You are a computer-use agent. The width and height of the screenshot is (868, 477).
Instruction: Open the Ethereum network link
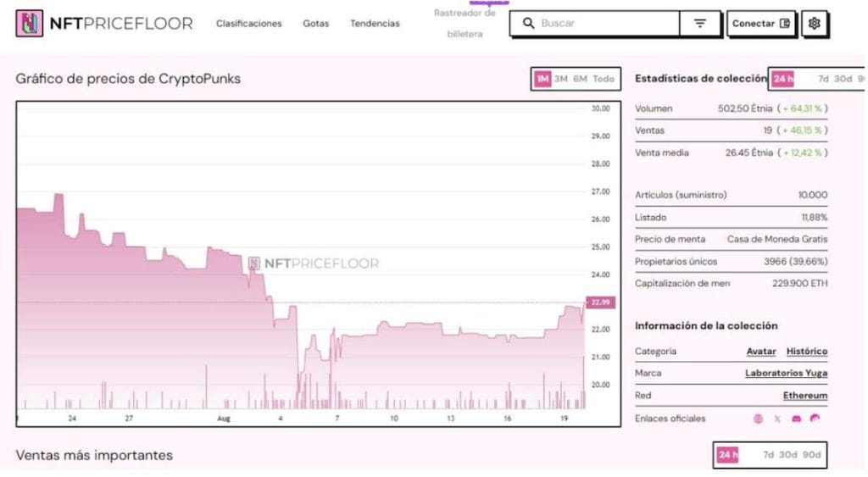[x=805, y=395]
